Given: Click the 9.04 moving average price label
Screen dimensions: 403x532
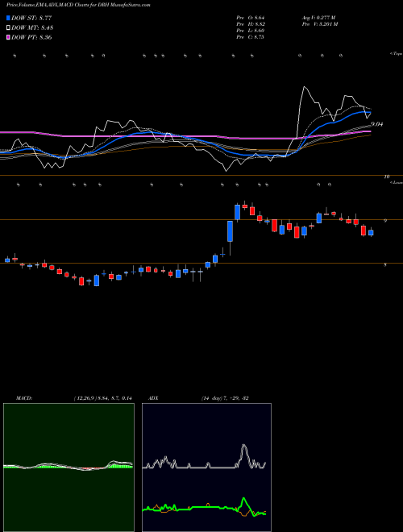Looking at the screenshot, I should click(377, 124).
